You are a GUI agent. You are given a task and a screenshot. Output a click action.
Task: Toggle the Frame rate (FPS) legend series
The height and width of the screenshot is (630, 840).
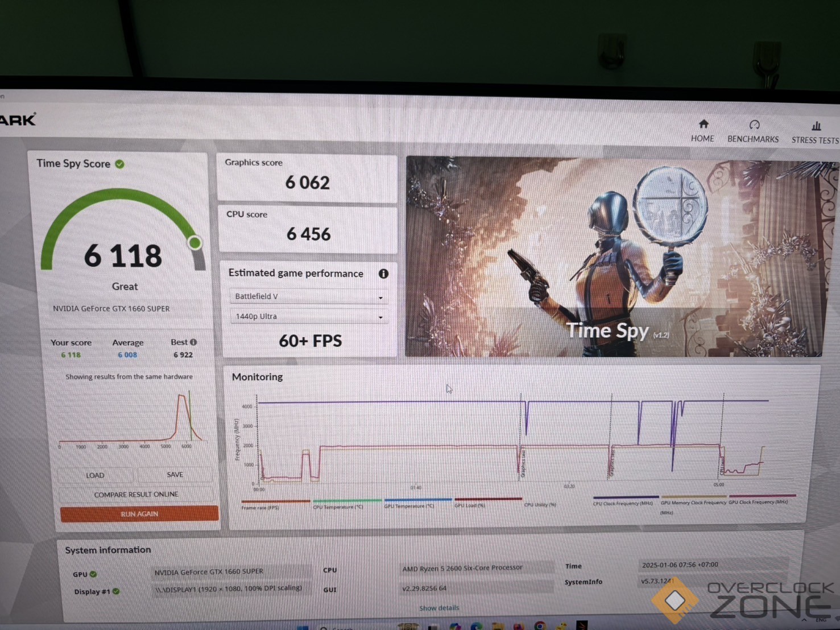coord(275,504)
